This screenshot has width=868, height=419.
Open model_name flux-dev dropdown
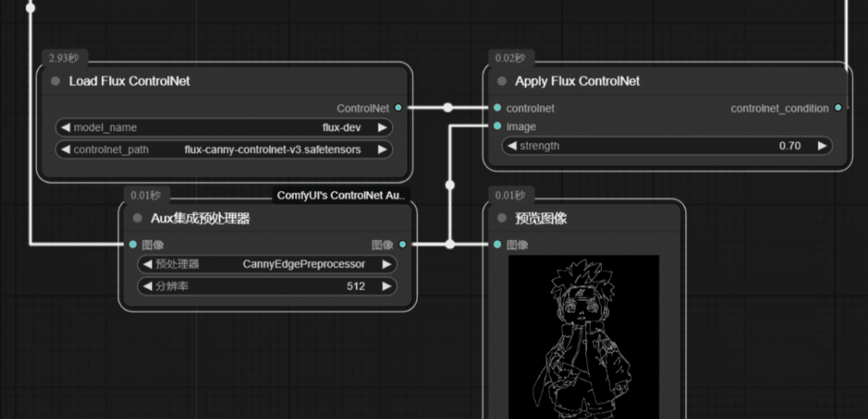point(224,128)
